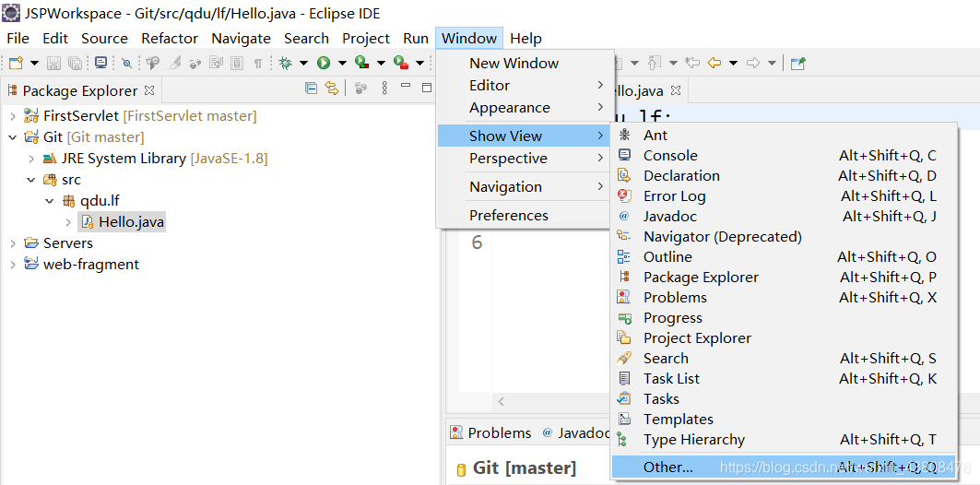Close the Package Explorer tab
Viewport: 980px width, 485px height.
pos(148,90)
